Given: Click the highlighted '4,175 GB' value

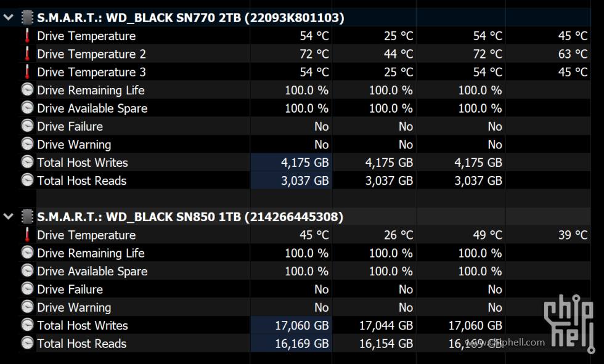Looking at the screenshot, I should (304, 163).
